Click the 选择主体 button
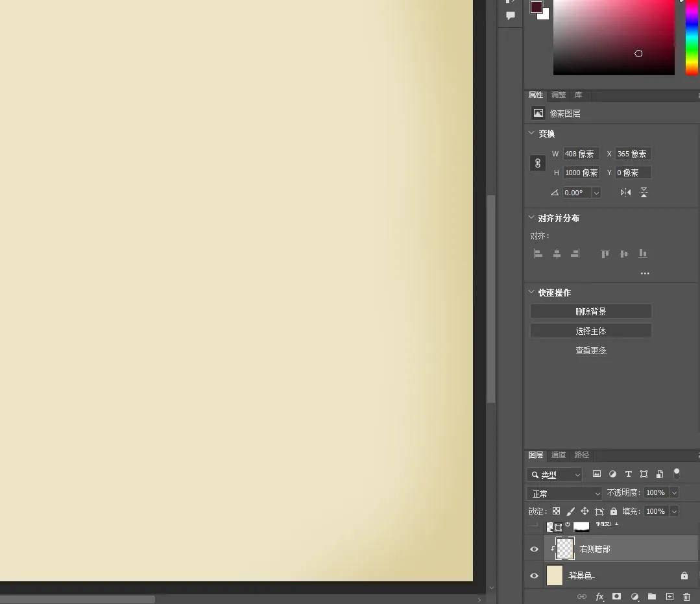This screenshot has height=604, width=700. (x=590, y=331)
